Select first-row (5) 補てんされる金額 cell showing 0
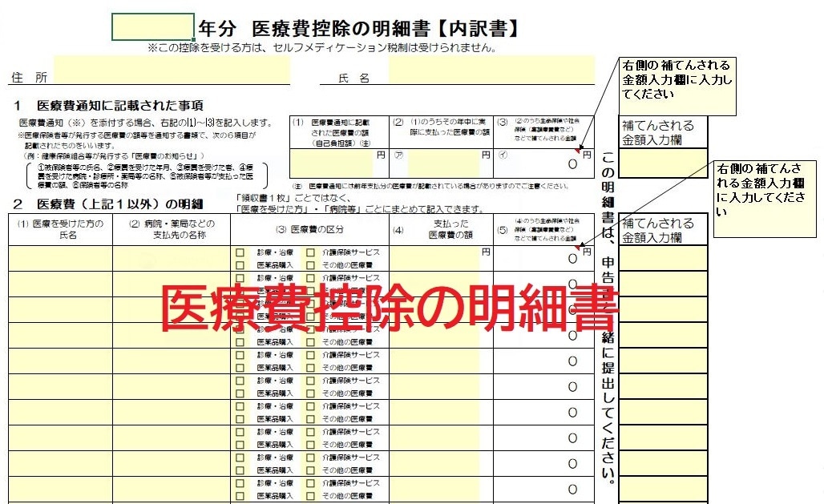 tap(544, 259)
